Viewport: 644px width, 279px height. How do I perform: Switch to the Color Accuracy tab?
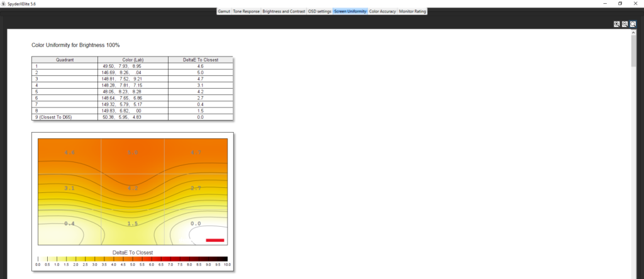[382, 11]
